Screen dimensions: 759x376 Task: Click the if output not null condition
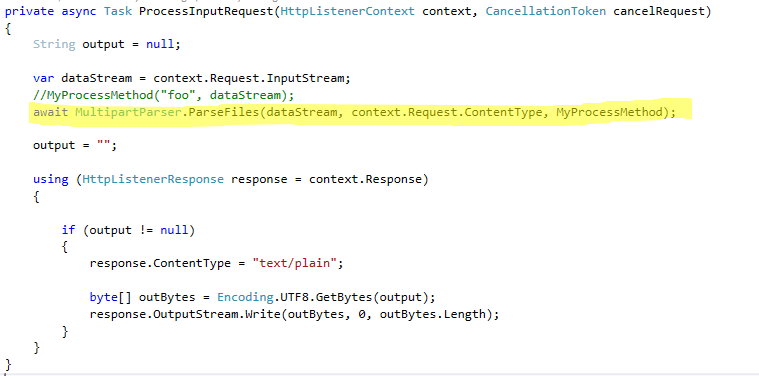tap(128, 230)
